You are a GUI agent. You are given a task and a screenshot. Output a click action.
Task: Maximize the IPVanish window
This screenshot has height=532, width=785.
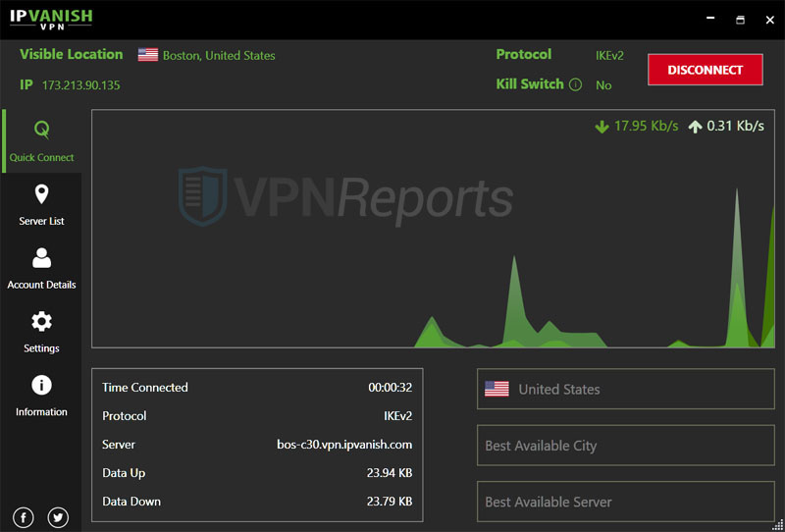(740, 20)
